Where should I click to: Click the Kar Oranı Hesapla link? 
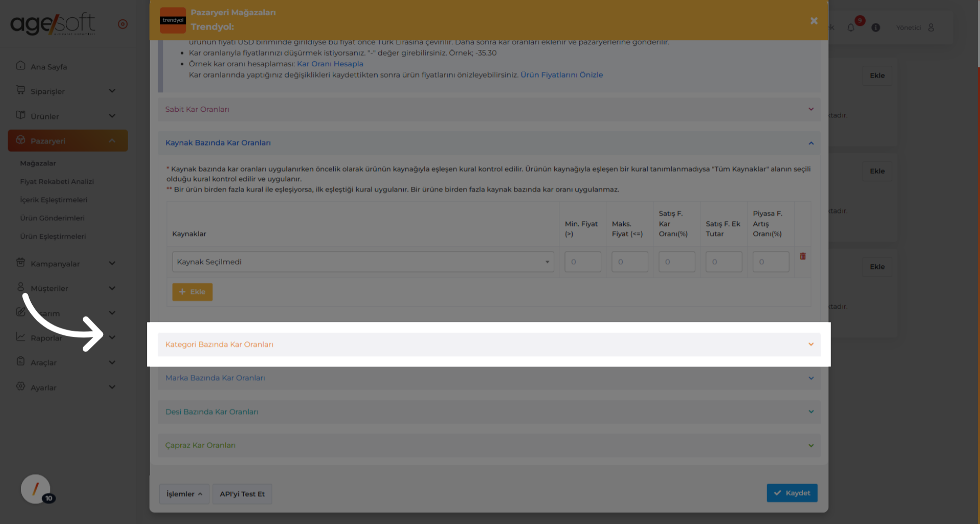(x=330, y=64)
